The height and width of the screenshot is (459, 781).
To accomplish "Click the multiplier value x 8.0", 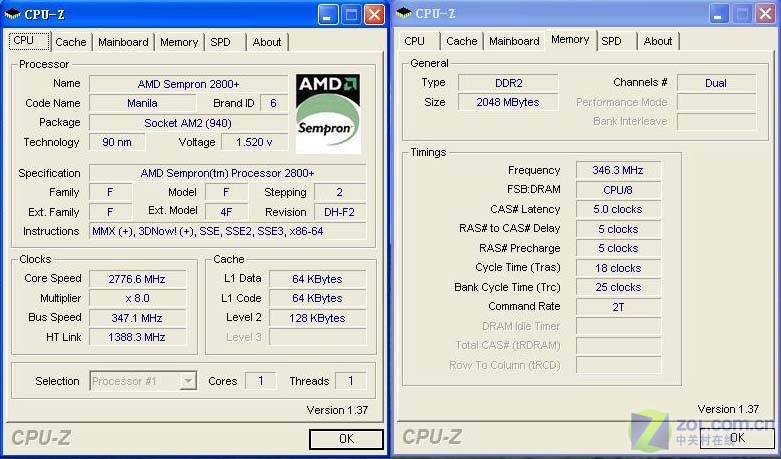I will pos(137,299).
